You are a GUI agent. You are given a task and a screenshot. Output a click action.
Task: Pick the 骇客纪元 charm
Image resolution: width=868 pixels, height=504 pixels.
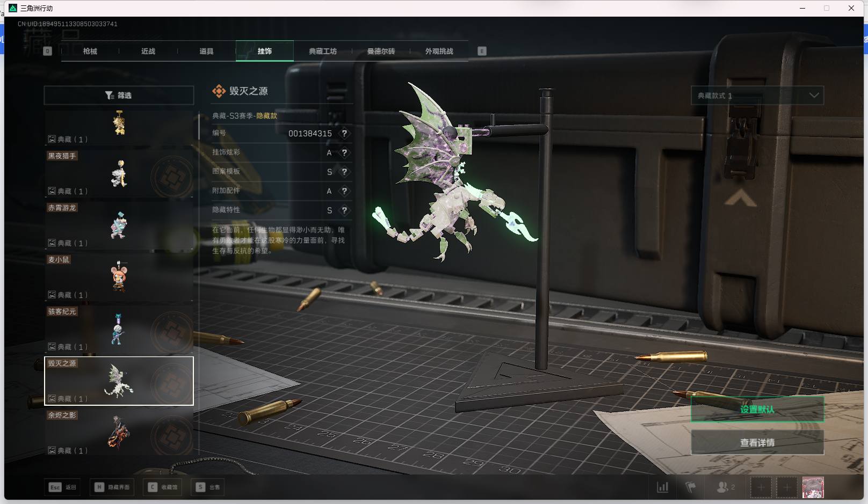[x=119, y=330]
